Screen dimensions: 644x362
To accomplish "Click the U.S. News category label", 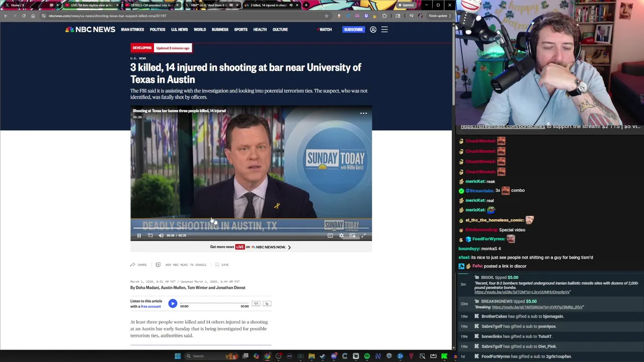I will [x=138, y=58].
